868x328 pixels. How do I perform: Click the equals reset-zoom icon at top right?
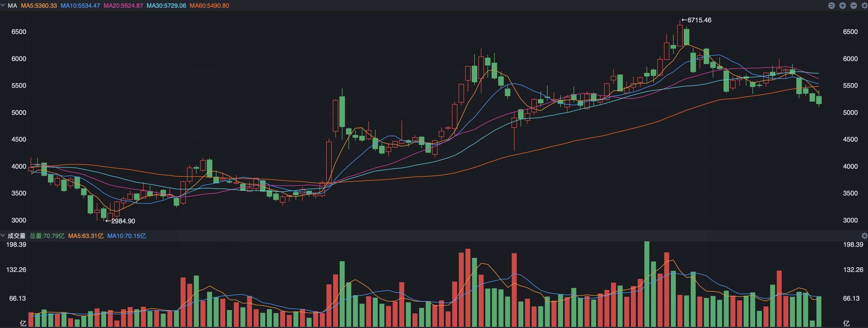pos(831,6)
